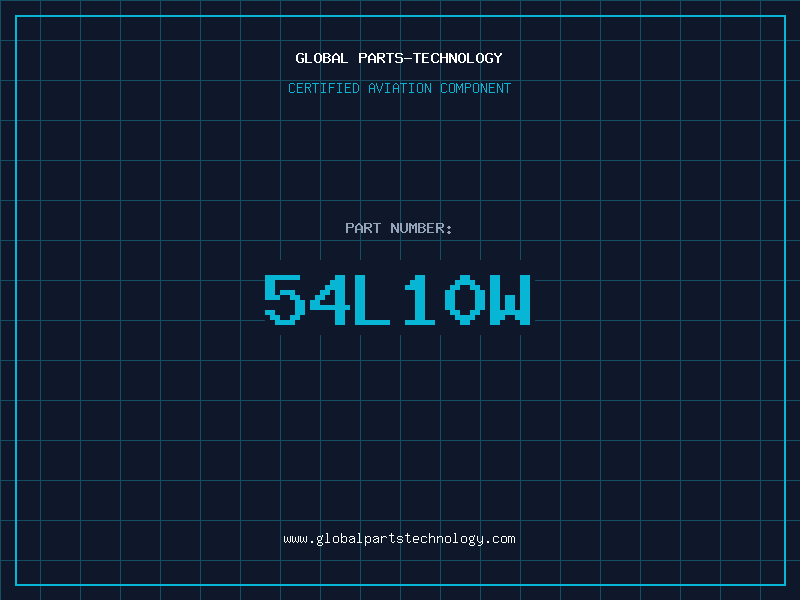
Task: Click the CERTIFIED AVIATION COMPONENT subtitle
Action: coord(399,88)
